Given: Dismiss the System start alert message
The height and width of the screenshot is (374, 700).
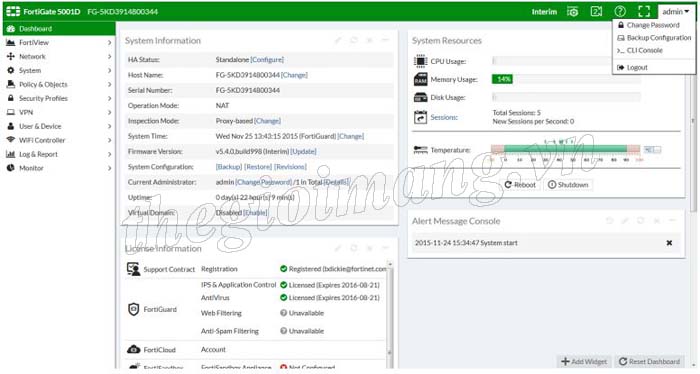Looking at the screenshot, I should (x=669, y=243).
